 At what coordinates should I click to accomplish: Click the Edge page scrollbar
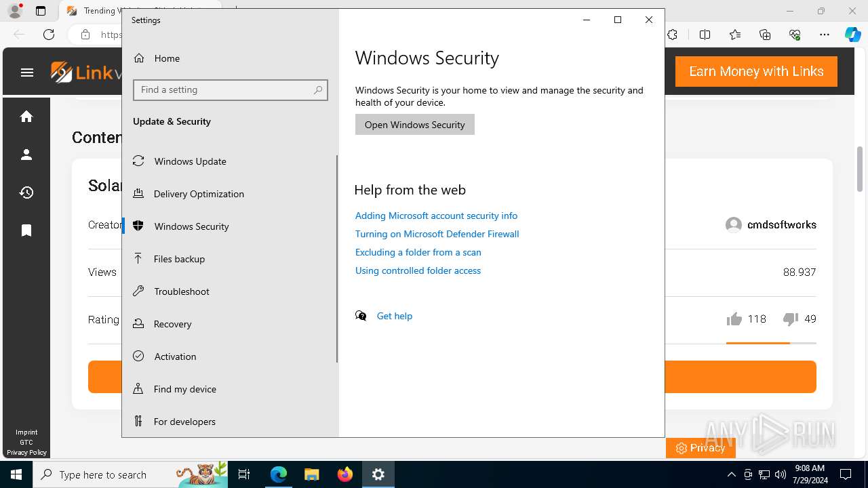click(x=860, y=169)
